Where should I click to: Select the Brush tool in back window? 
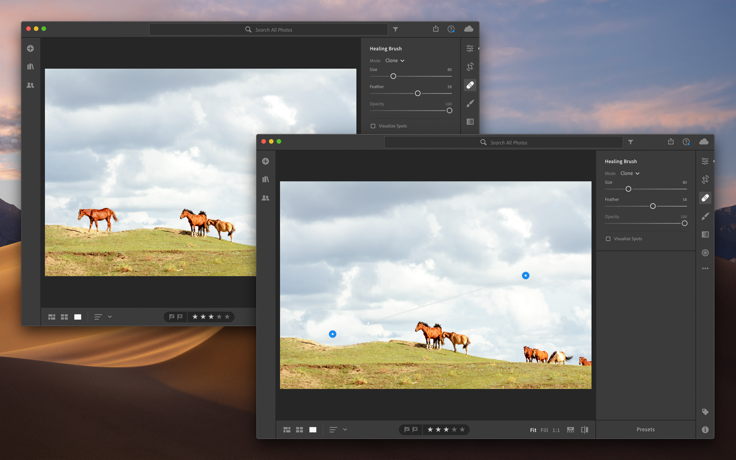[x=470, y=103]
